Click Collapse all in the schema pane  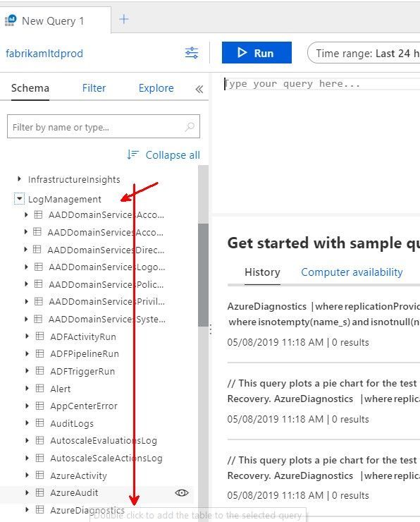tap(173, 154)
